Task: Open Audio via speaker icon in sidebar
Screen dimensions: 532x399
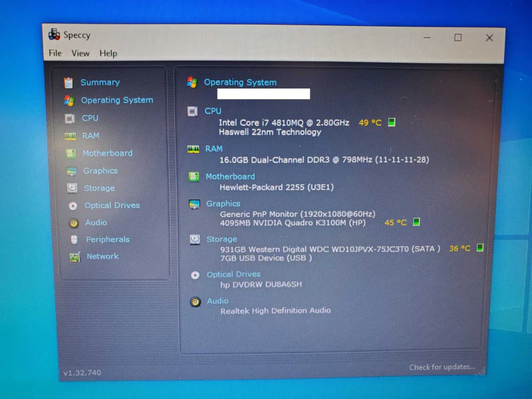Action: (74, 223)
